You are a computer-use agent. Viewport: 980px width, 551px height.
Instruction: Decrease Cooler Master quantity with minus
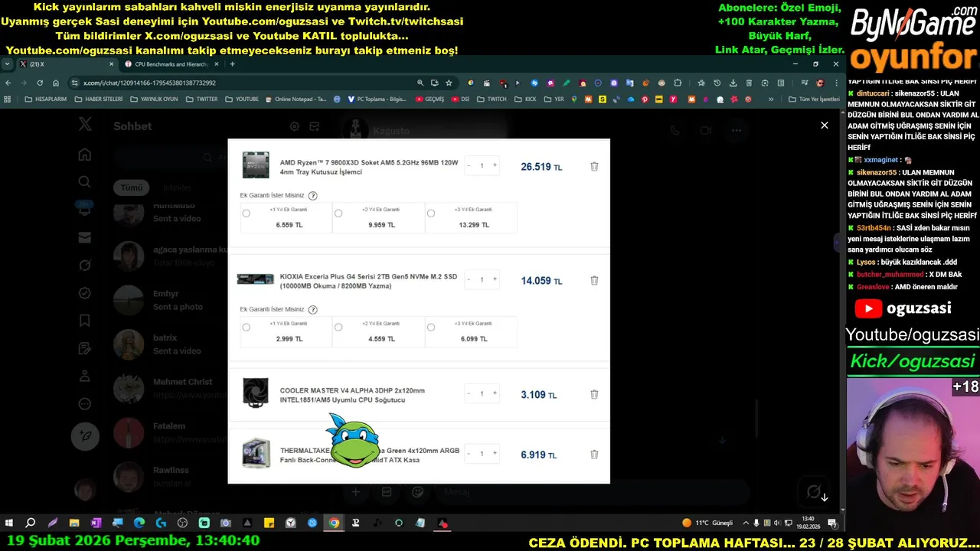[x=469, y=393]
